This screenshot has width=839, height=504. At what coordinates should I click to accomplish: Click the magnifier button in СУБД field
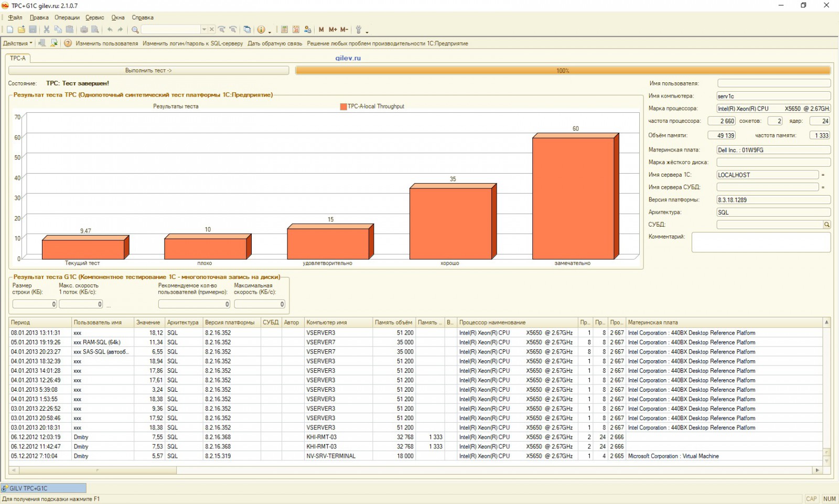(x=826, y=225)
